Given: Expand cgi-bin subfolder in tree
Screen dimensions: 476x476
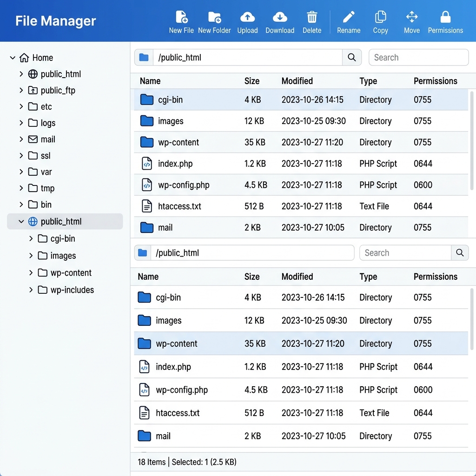Looking at the screenshot, I should click(x=31, y=238).
